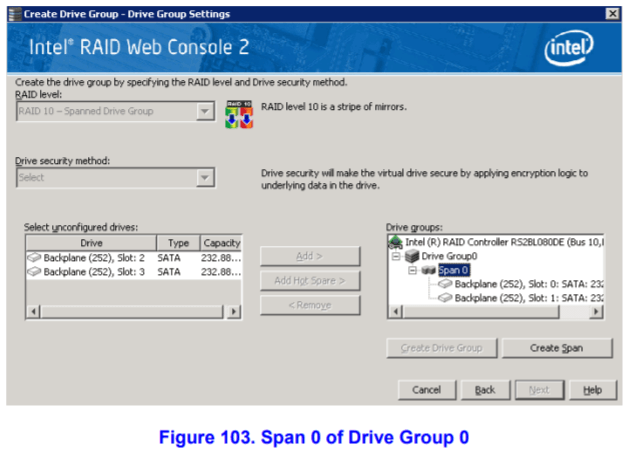Click left scroll arrow of Drive groups tree
The image size is (627, 452).
click(396, 312)
